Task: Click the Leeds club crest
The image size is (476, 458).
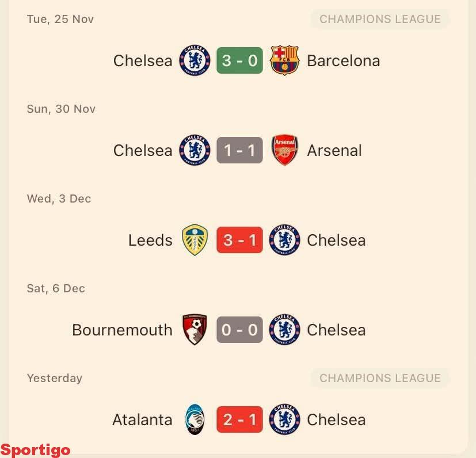Action: tap(195, 240)
